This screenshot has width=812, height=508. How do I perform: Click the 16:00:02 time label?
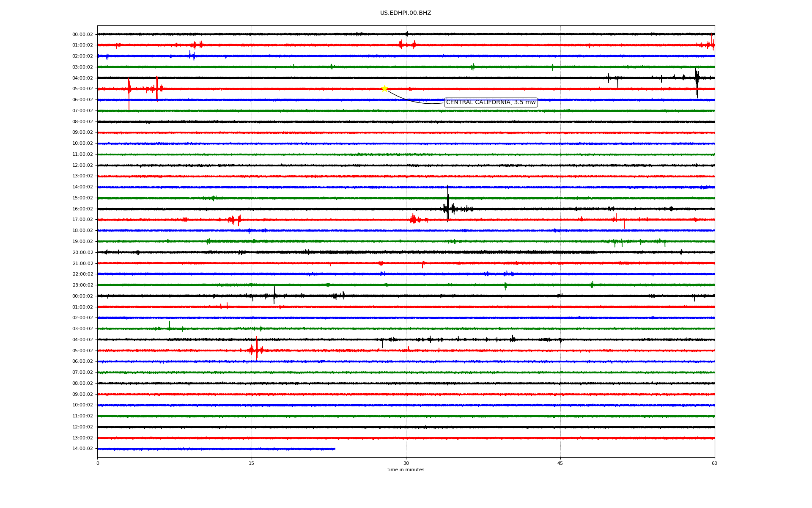click(x=82, y=209)
